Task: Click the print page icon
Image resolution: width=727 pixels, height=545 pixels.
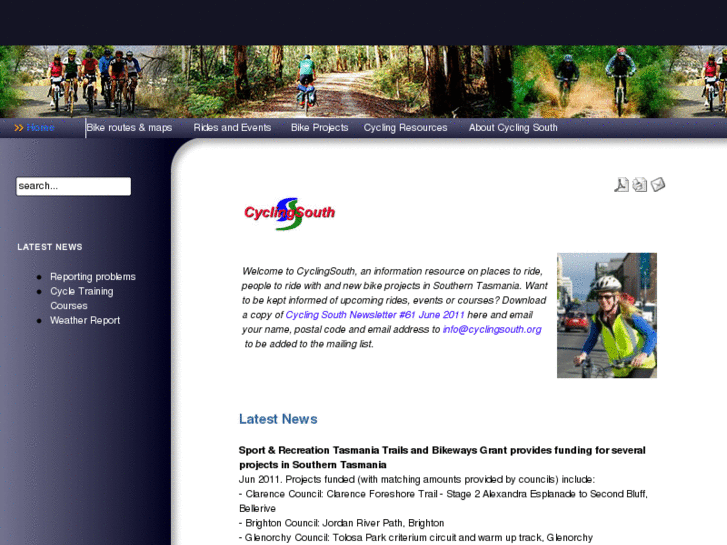Action: 640,185
